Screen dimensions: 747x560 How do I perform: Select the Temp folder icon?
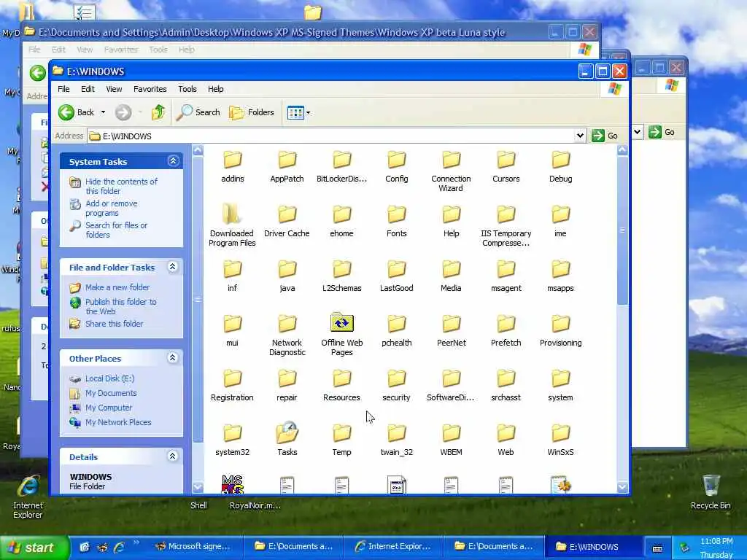(341, 434)
